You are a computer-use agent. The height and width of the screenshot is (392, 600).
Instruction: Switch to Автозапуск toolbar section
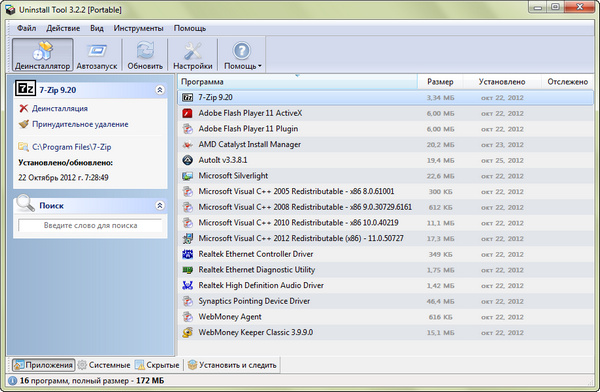[x=97, y=55]
